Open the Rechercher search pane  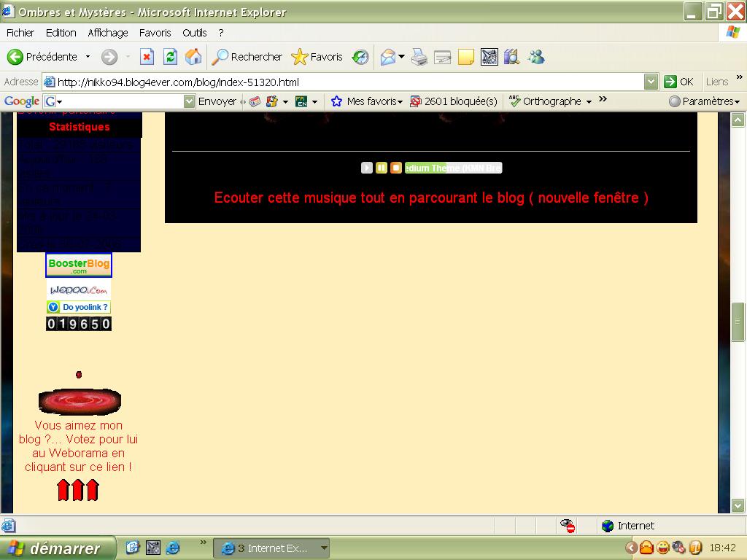247,57
